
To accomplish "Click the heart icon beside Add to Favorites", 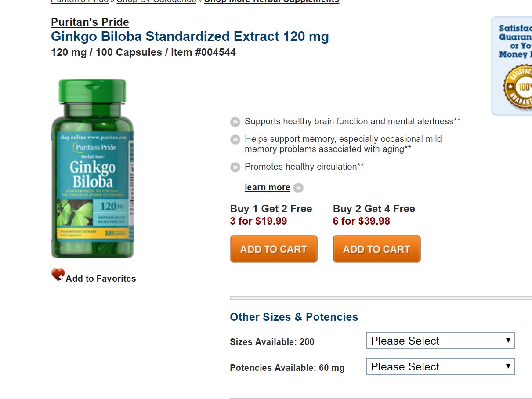I will coord(58,276).
